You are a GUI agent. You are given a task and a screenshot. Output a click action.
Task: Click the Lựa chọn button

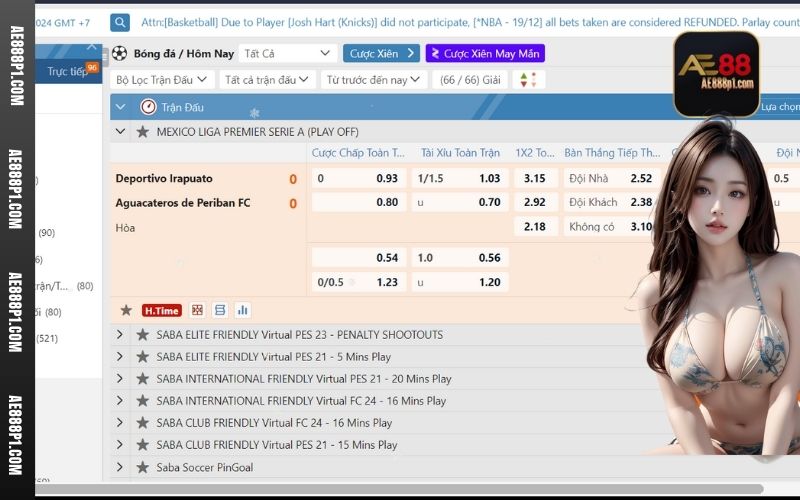point(780,107)
